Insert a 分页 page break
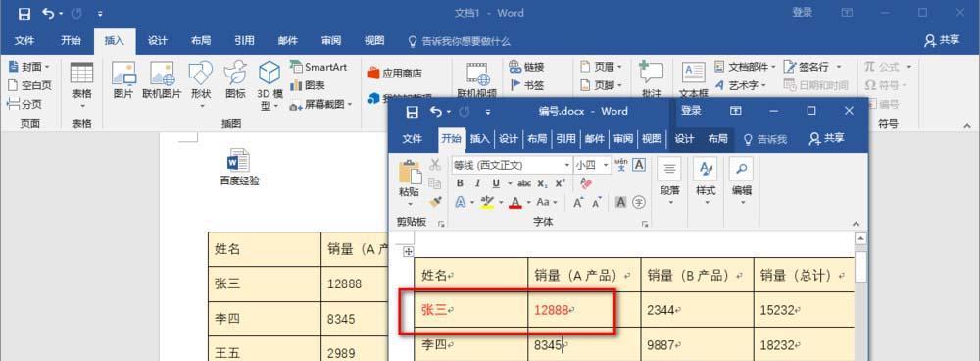The height and width of the screenshot is (361, 980). tap(24, 105)
